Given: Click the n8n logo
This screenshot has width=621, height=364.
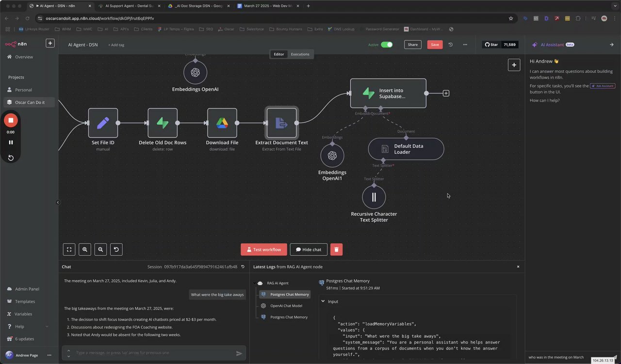Looking at the screenshot, I should pyautogui.click(x=16, y=44).
